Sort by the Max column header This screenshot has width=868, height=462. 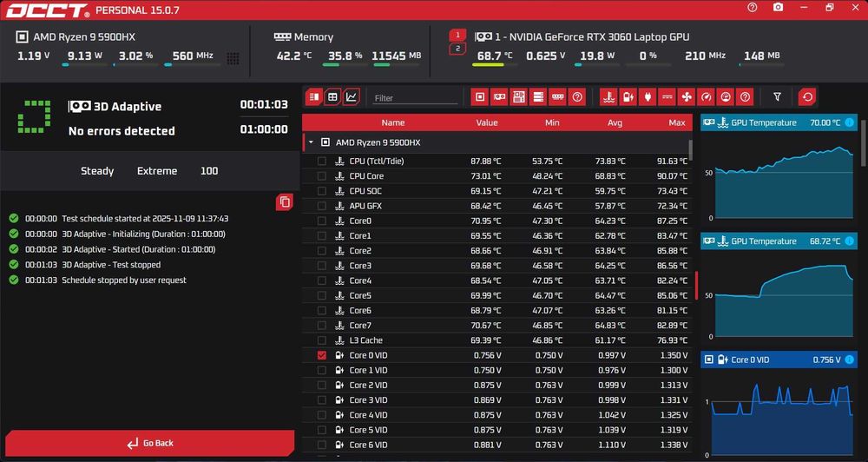pos(677,123)
